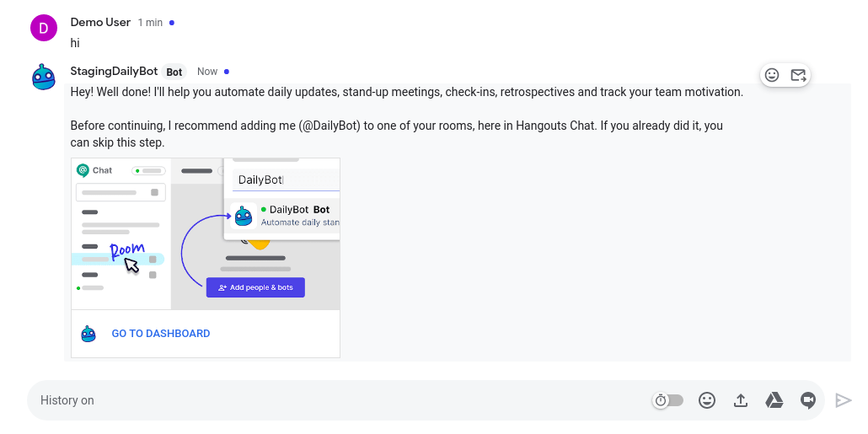Click the upload file arrow icon
This screenshot has height=434, width=868.
741,400
